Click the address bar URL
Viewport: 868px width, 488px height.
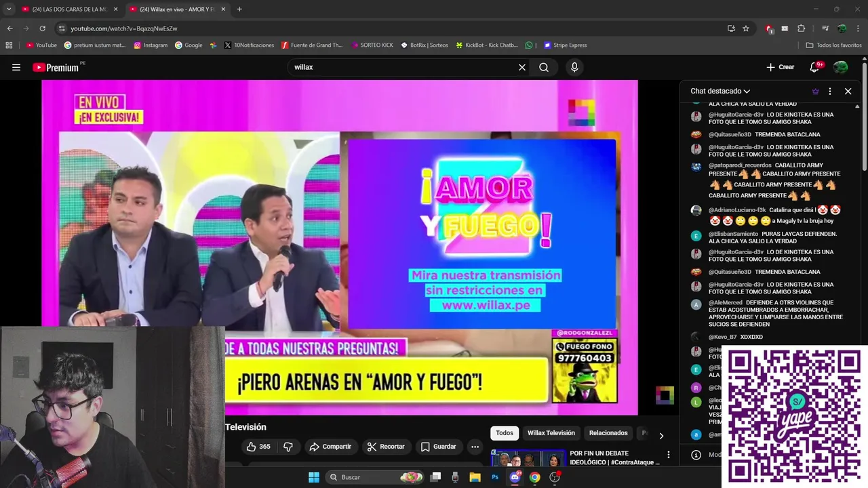coord(124,28)
